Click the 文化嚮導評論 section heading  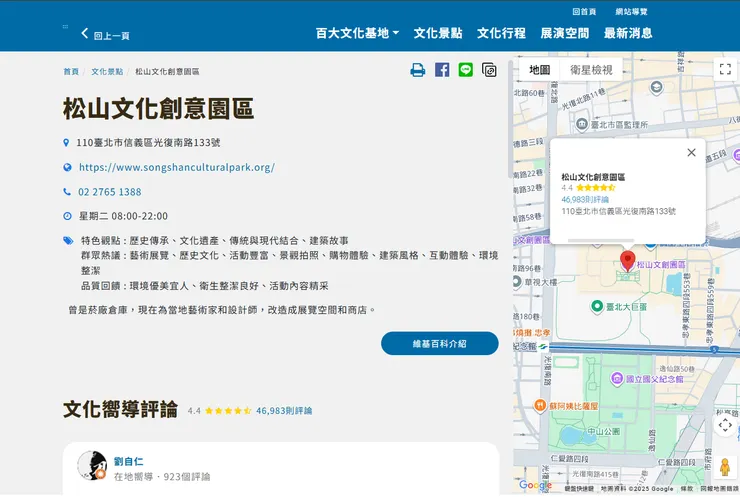pos(121,409)
